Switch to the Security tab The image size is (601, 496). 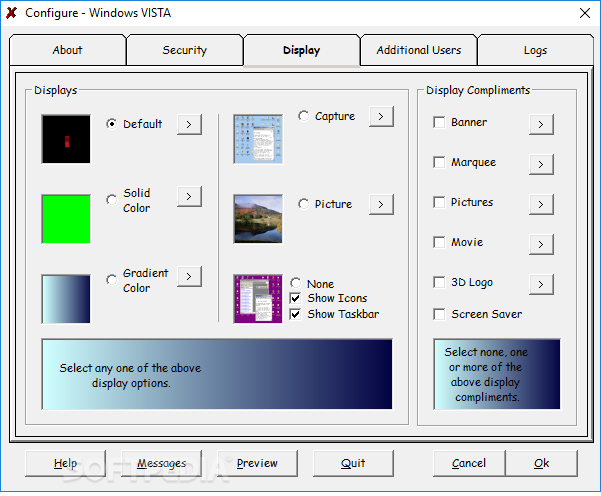click(185, 50)
